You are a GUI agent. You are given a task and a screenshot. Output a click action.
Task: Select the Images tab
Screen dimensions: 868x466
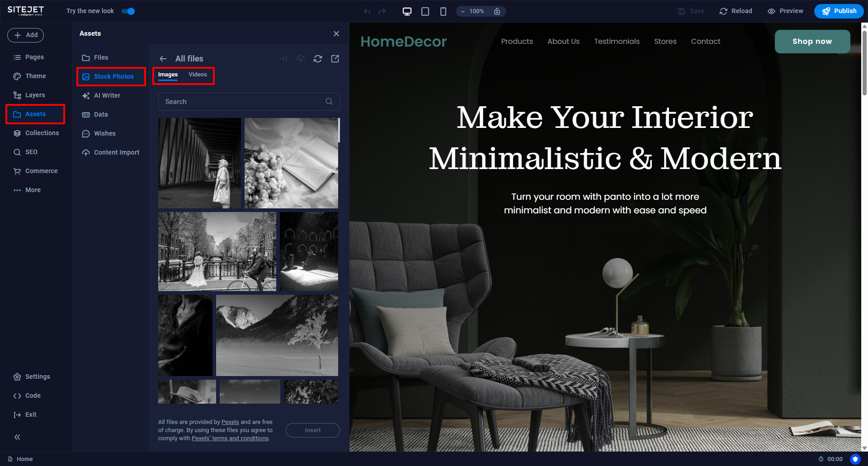[x=168, y=75]
